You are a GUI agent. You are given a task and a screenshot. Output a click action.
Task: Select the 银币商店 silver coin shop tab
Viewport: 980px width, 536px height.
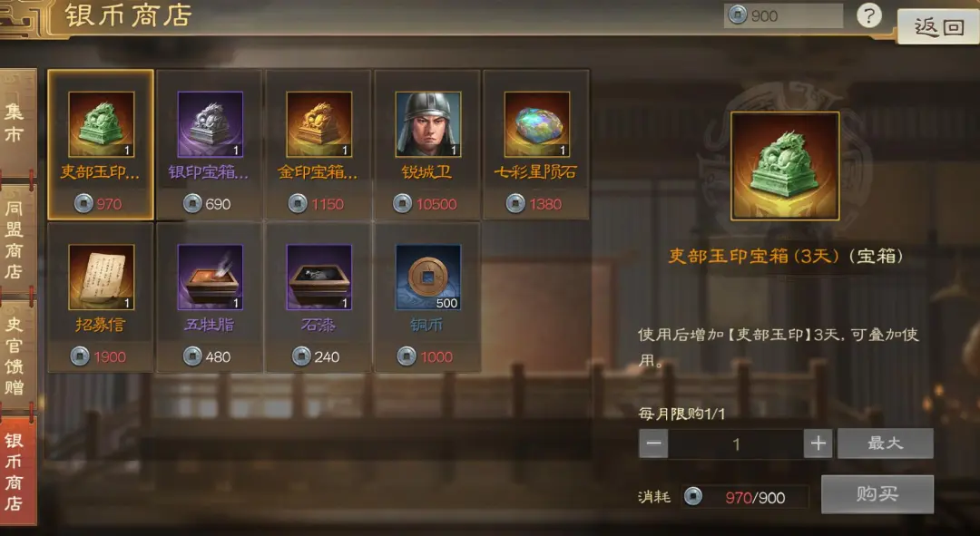[x=17, y=471]
